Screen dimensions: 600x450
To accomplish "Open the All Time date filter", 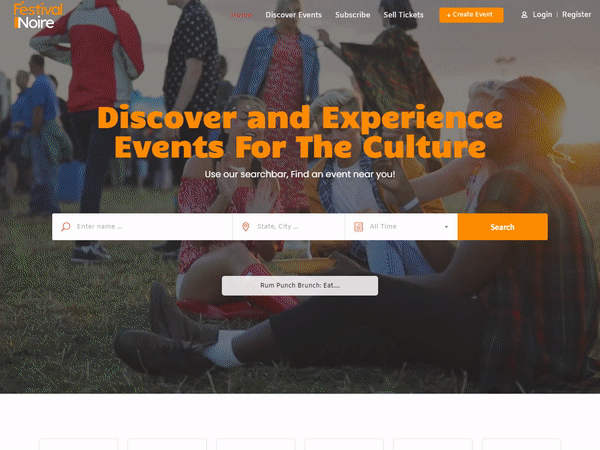I will pos(401,227).
